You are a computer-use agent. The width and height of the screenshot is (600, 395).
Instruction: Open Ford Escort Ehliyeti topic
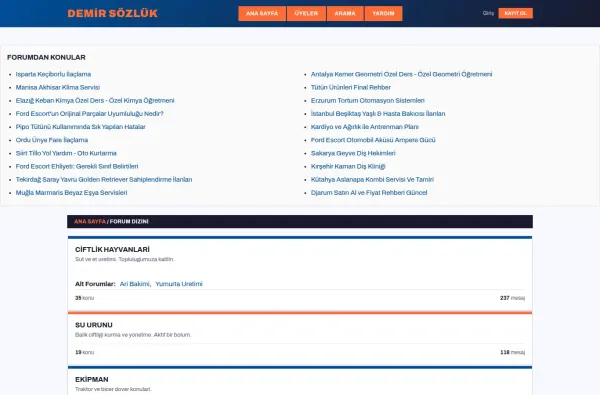coord(77,166)
